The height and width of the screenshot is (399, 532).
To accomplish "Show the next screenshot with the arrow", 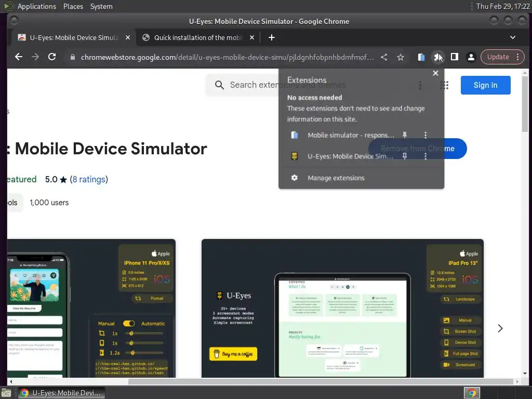I will pyautogui.click(x=500, y=328).
